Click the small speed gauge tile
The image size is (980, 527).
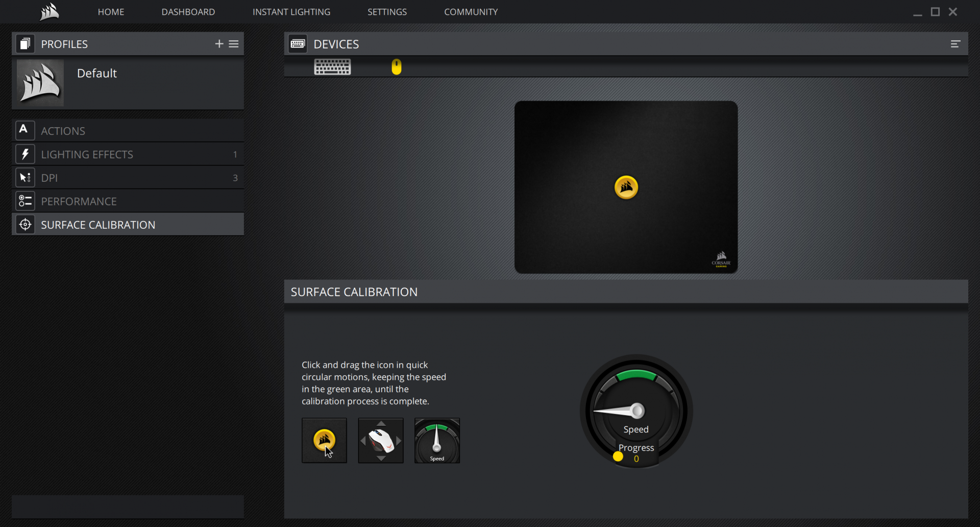pos(437,441)
